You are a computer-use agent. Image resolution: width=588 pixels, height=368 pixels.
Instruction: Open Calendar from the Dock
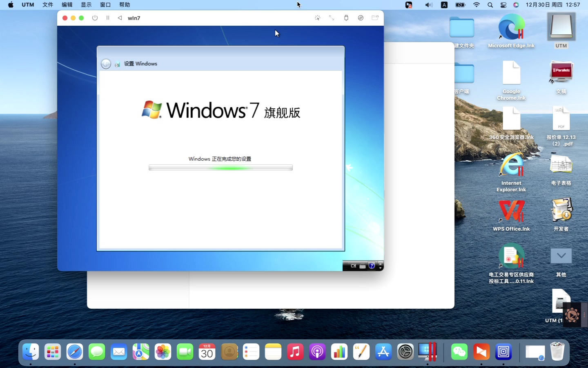[x=207, y=352]
